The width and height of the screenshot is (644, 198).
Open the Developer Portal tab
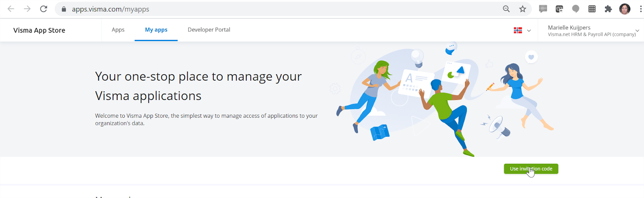click(209, 30)
